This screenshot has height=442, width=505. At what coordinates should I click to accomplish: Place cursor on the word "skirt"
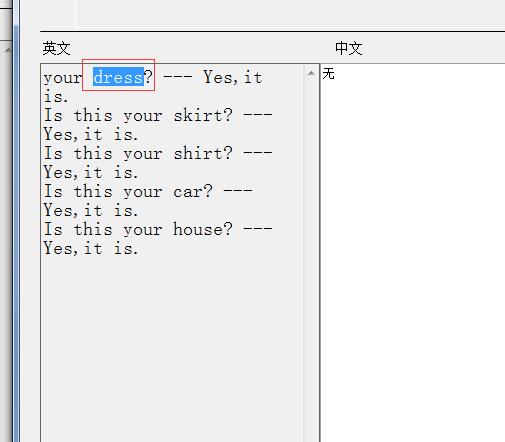click(198, 115)
